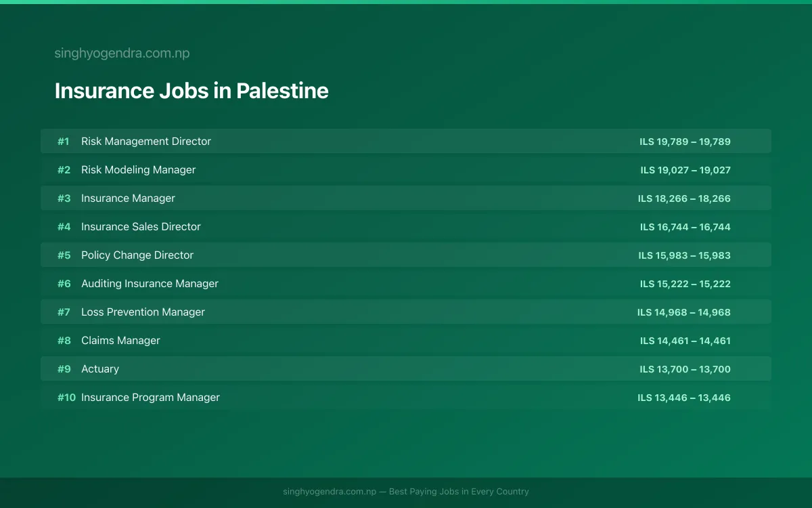Click salary ILS 14,461 – 14,461
812x508 pixels.
click(x=685, y=341)
